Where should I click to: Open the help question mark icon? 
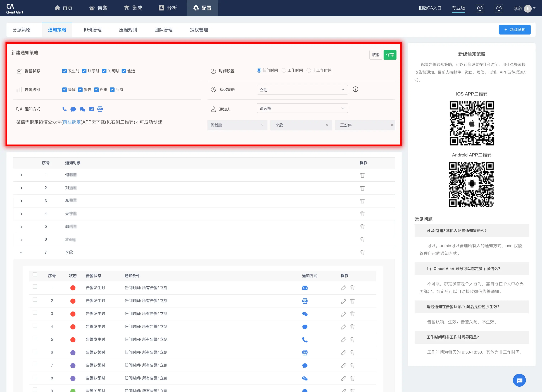(499, 8)
